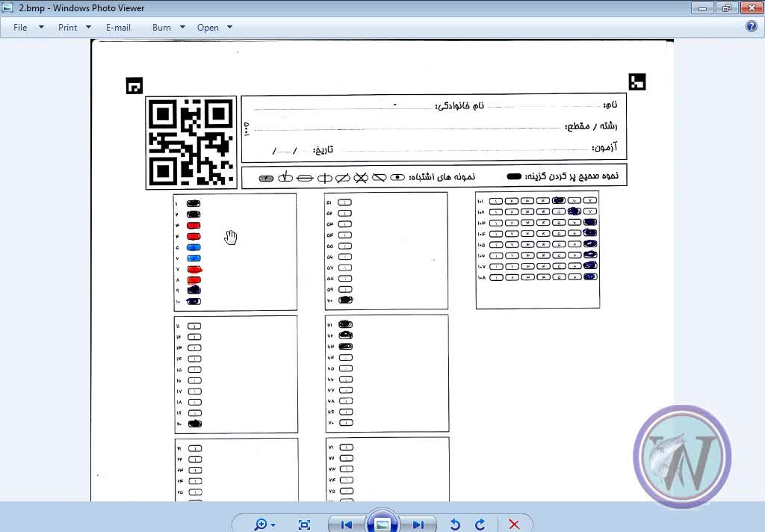Open the blue Help question mark icon
Viewport: 765px width, 532px height.
click(x=752, y=26)
